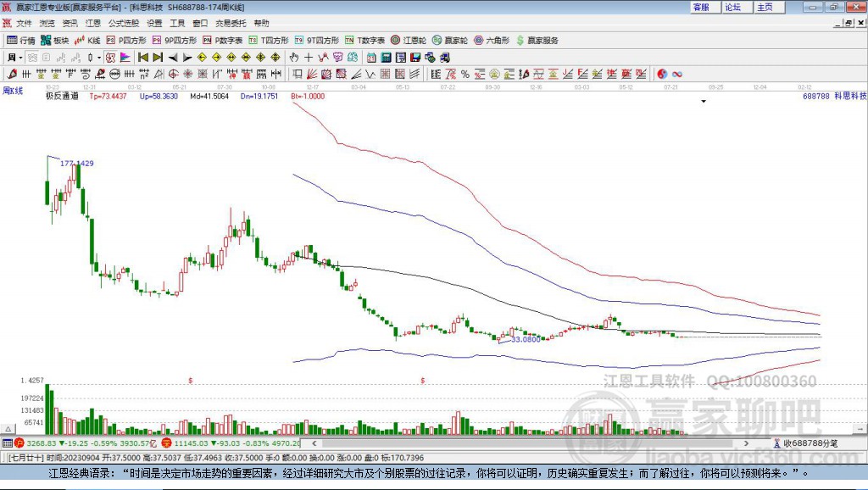This screenshot has height=490, width=868.
Task: Click the 论坛 forum button
Action: (737, 7)
